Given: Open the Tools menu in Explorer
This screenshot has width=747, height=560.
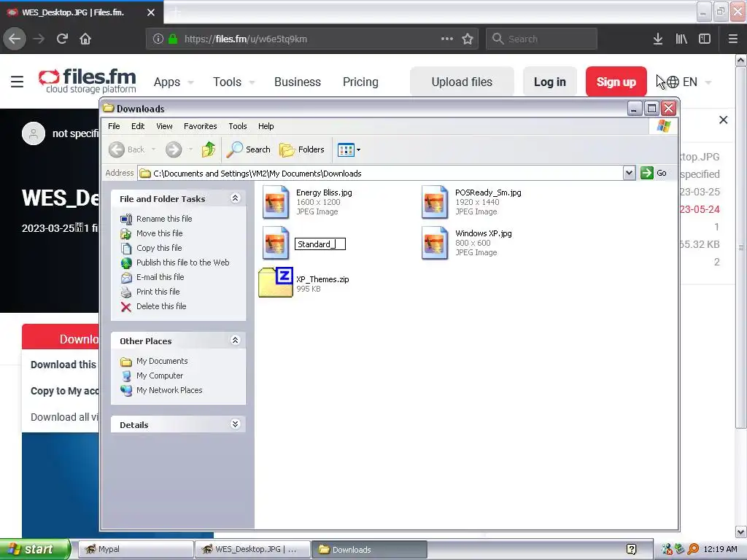Looking at the screenshot, I should 237,126.
